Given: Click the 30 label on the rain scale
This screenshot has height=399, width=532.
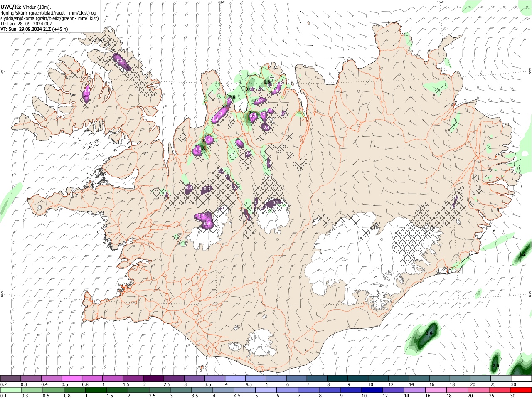Looking at the screenshot, I should point(514,396).
